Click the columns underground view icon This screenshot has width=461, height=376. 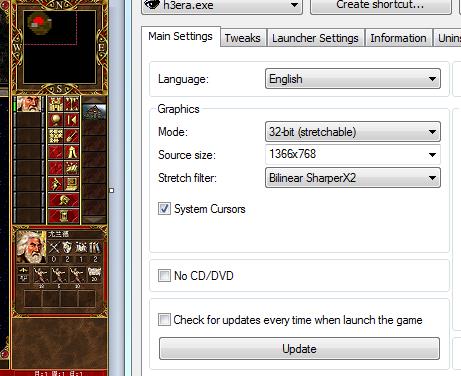tap(72, 104)
